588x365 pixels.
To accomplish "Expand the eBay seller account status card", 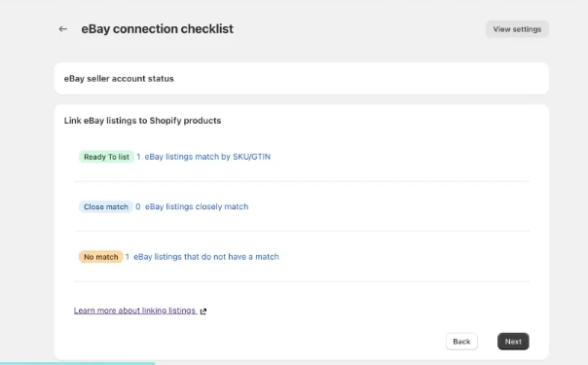I will pyautogui.click(x=302, y=79).
